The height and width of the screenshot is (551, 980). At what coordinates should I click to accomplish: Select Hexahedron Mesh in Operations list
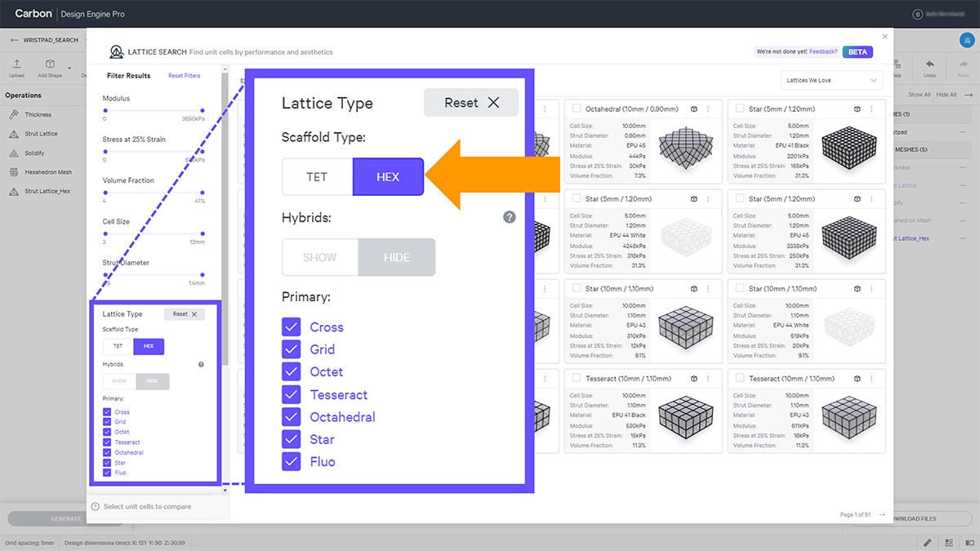[48, 172]
